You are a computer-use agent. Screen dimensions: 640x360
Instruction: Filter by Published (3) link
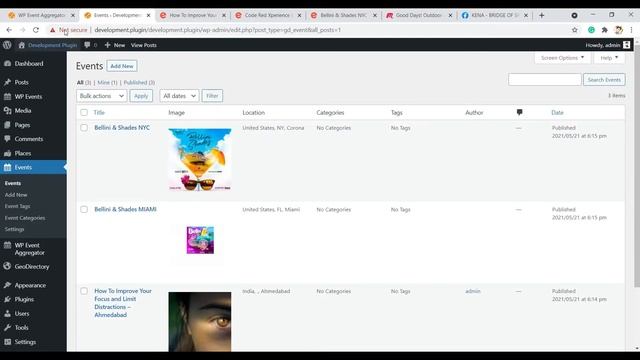pyautogui.click(x=139, y=82)
